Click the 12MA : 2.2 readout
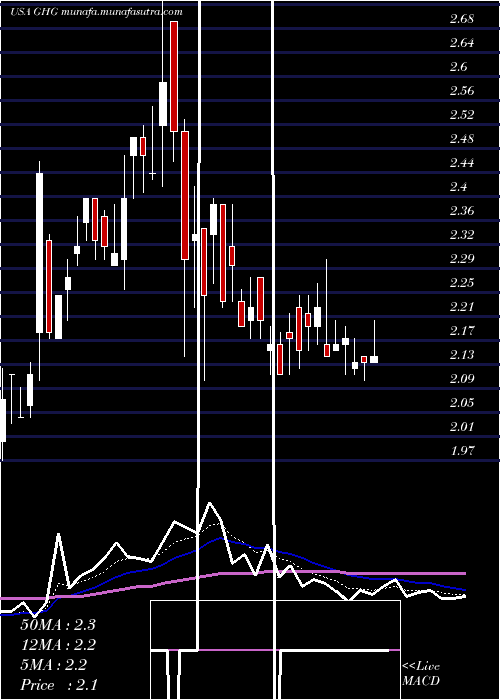Viewport: 500px width, 700px height. pos(58,645)
